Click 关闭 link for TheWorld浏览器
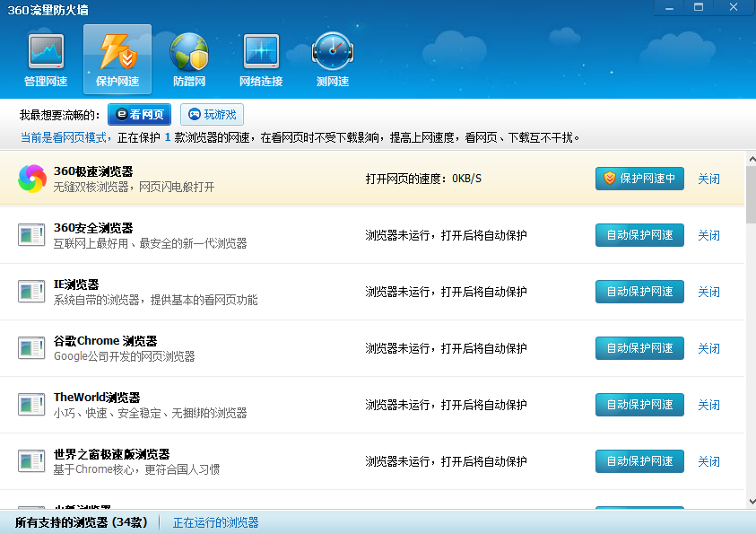Screen dimensions: 756x534 click(x=708, y=405)
